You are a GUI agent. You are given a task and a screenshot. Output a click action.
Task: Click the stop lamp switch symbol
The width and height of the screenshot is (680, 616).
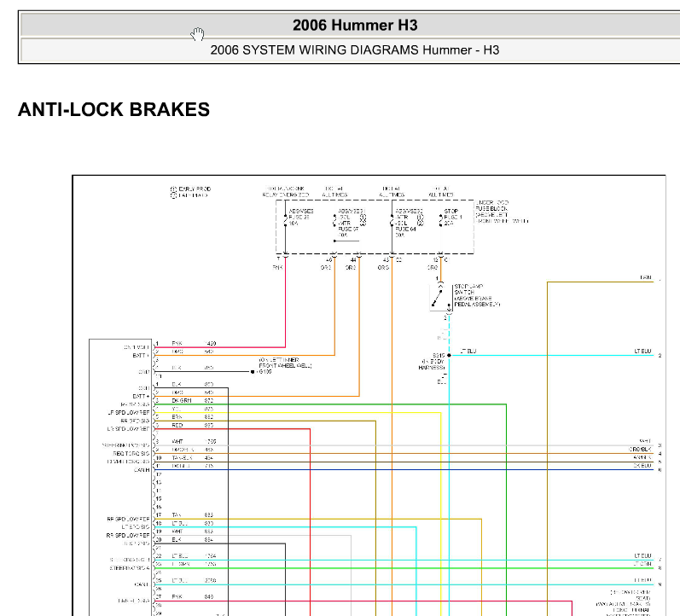440,297
